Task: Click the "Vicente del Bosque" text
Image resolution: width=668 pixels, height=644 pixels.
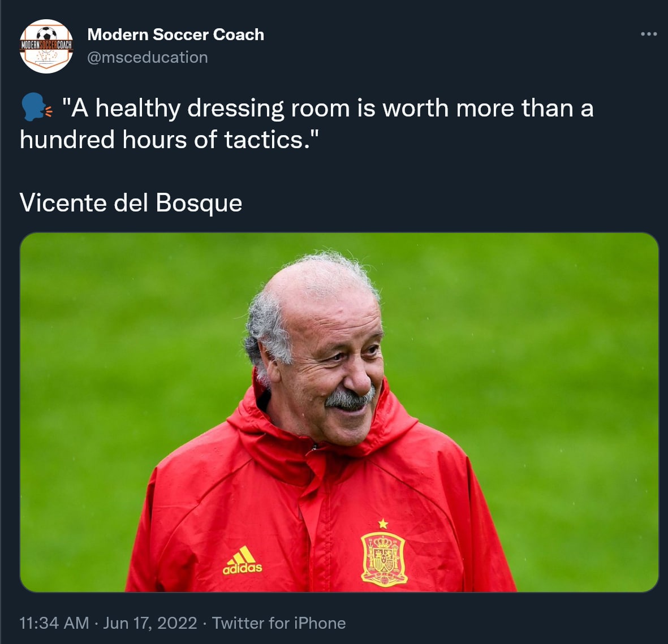Action: 131,202
